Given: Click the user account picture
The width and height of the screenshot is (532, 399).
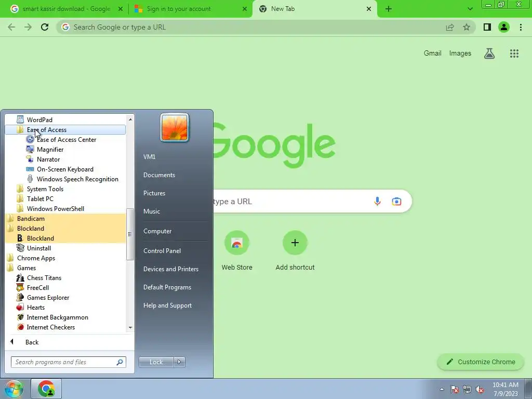Looking at the screenshot, I should 175,127.
